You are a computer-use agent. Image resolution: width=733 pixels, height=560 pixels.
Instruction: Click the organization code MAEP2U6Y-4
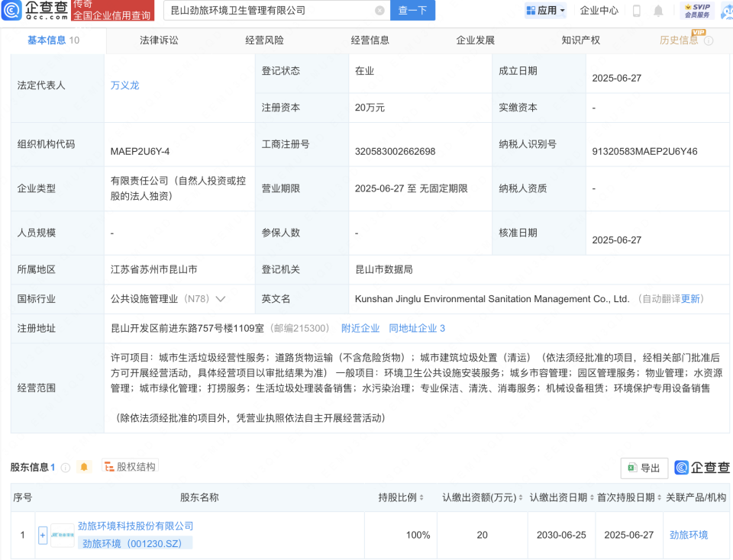pyautogui.click(x=140, y=151)
